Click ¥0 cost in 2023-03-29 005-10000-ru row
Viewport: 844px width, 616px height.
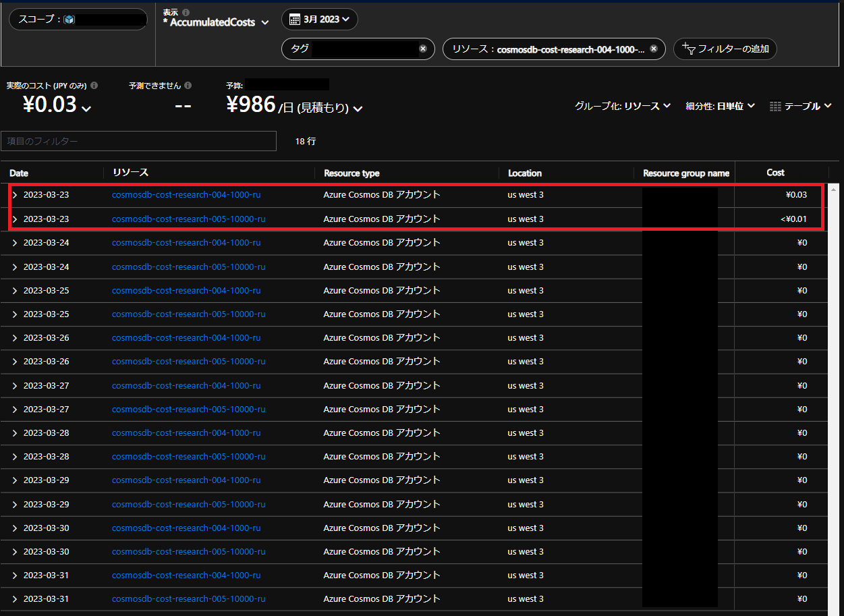point(802,505)
